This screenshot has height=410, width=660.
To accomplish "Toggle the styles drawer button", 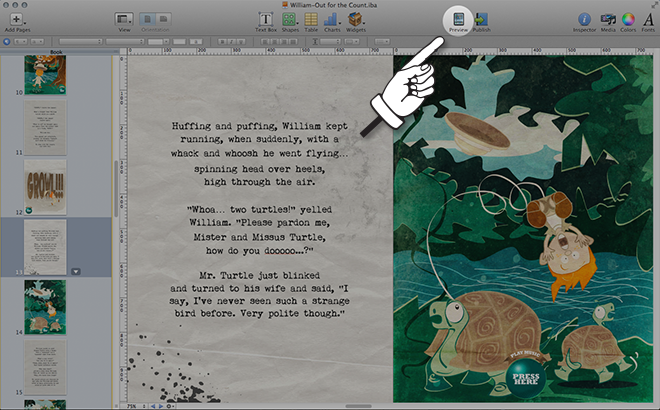I will [6, 41].
